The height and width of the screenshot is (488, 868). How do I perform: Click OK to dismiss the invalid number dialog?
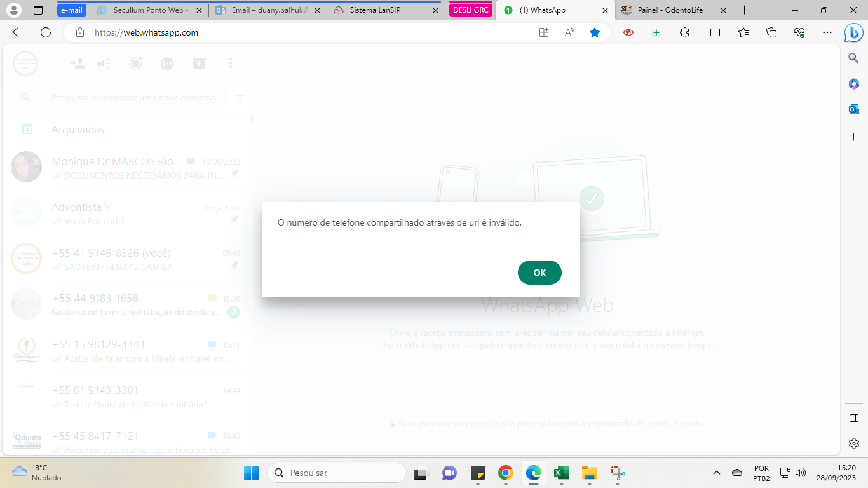pos(539,273)
